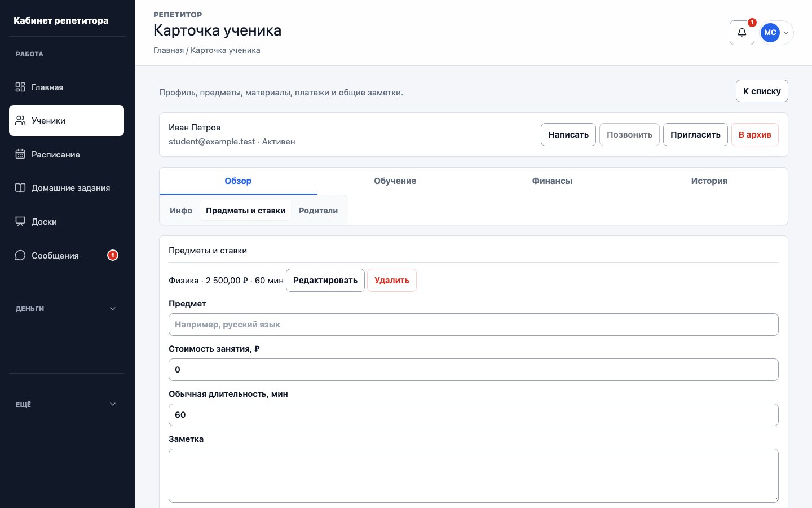This screenshot has height=508, width=812.
Task: Click the Кабинет репетитора title
Action: (x=61, y=21)
